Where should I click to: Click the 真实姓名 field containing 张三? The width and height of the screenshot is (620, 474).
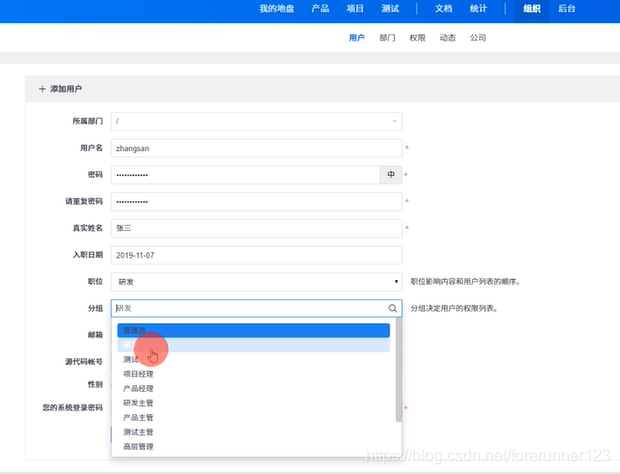[x=256, y=228]
